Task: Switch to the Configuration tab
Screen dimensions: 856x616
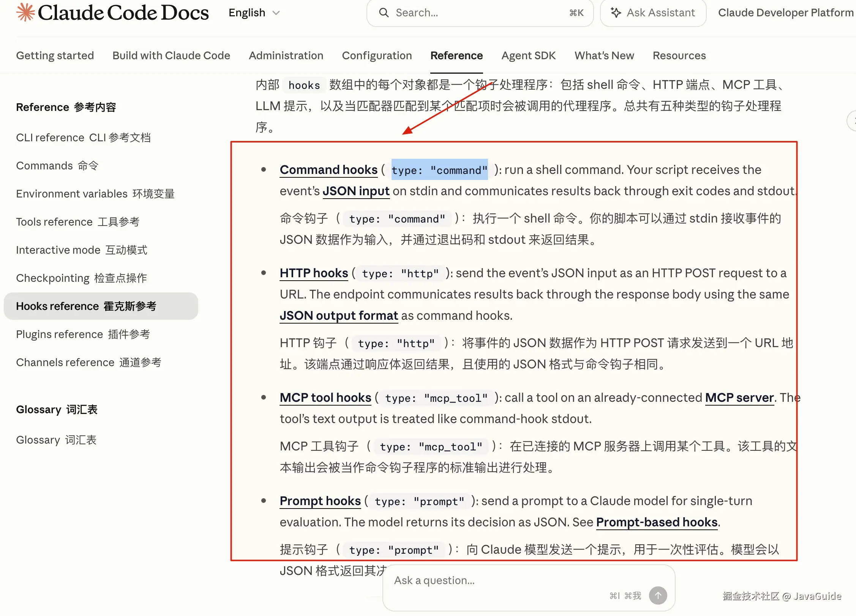Action: point(377,55)
